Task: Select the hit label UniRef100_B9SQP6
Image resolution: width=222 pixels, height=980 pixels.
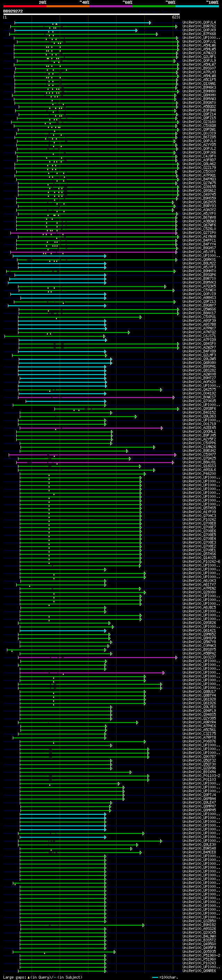Action: [x=199, y=275]
